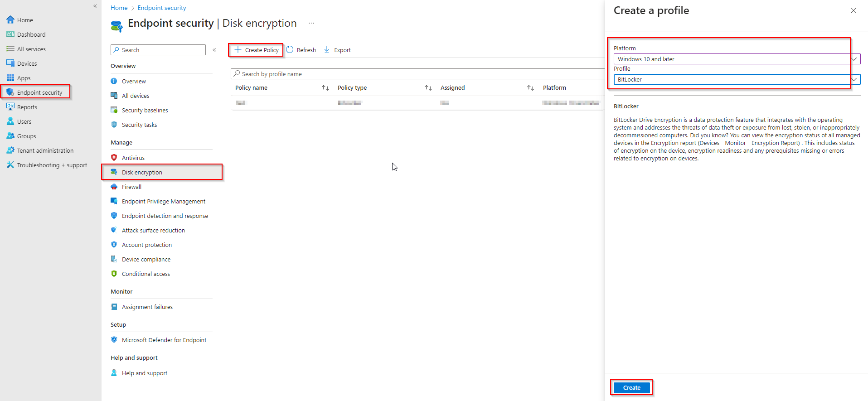The height and width of the screenshot is (401, 868).
Task: Open Tenant administration icon
Action: coord(10,150)
